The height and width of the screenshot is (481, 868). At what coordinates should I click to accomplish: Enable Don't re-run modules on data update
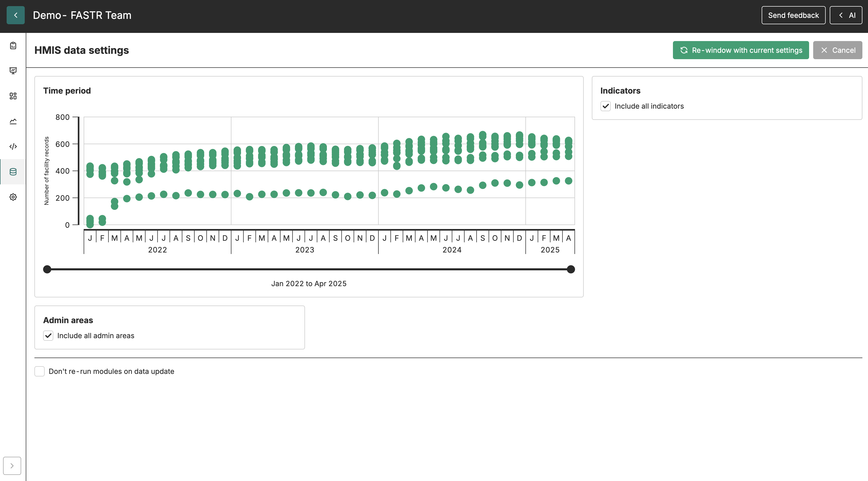pyautogui.click(x=40, y=371)
